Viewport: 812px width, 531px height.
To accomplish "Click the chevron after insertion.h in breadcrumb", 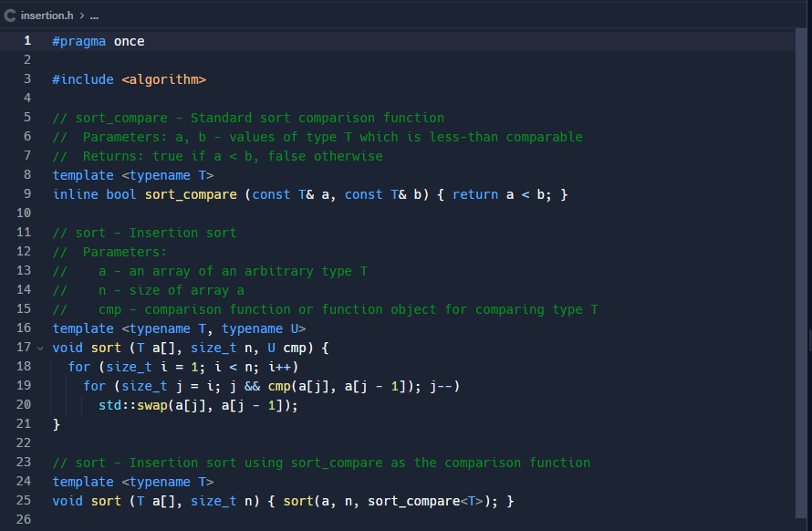I will [82, 15].
